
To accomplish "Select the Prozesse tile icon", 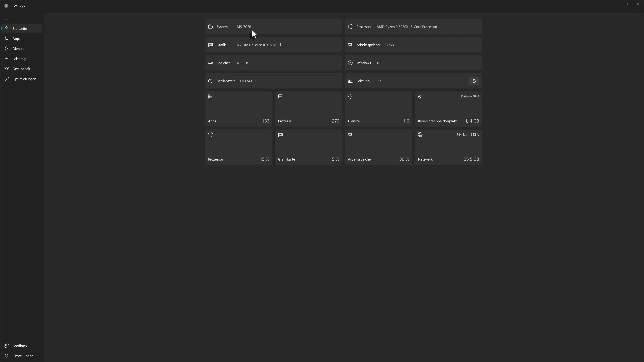I will [280, 96].
